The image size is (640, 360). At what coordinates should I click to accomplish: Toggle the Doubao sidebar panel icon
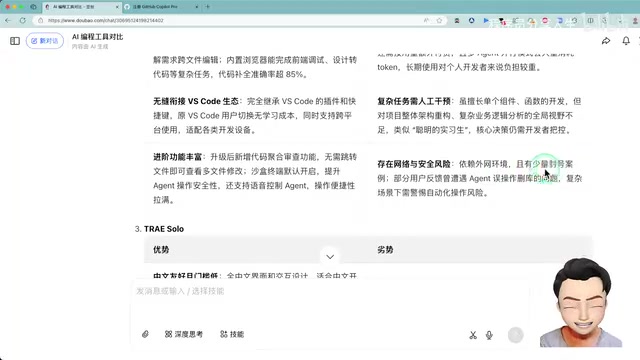[15, 41]
